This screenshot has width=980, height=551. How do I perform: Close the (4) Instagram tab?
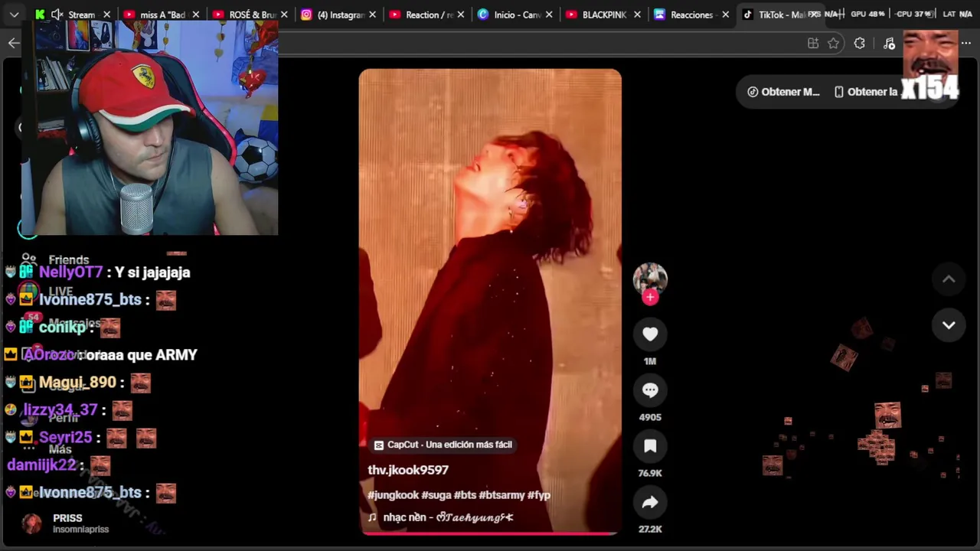pyautogui.click(x=372, y=15)
